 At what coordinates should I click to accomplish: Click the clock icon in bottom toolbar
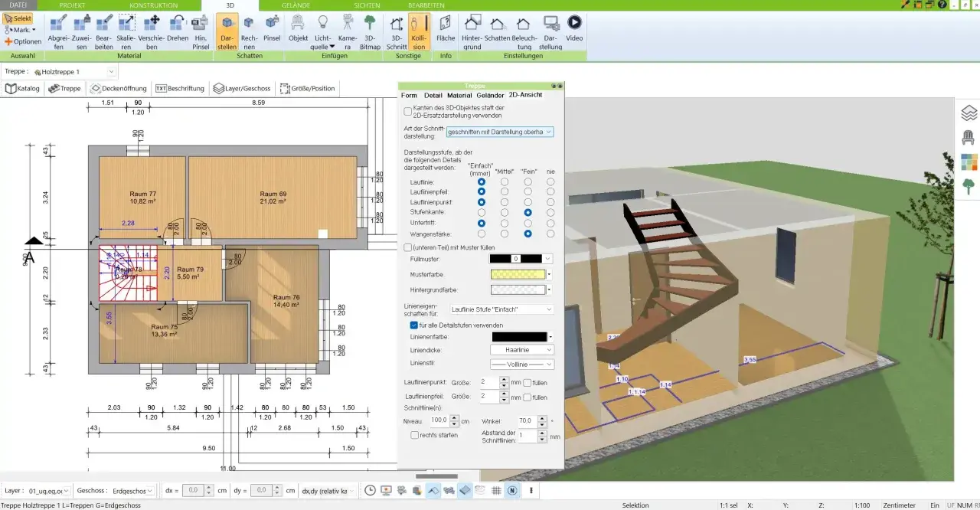coord(370,490)
